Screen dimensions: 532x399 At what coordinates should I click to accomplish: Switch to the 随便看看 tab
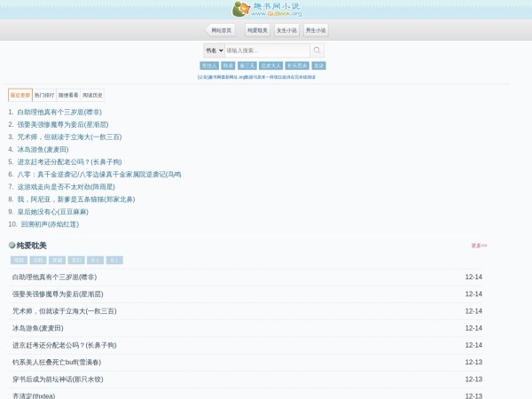pos(68,95)
